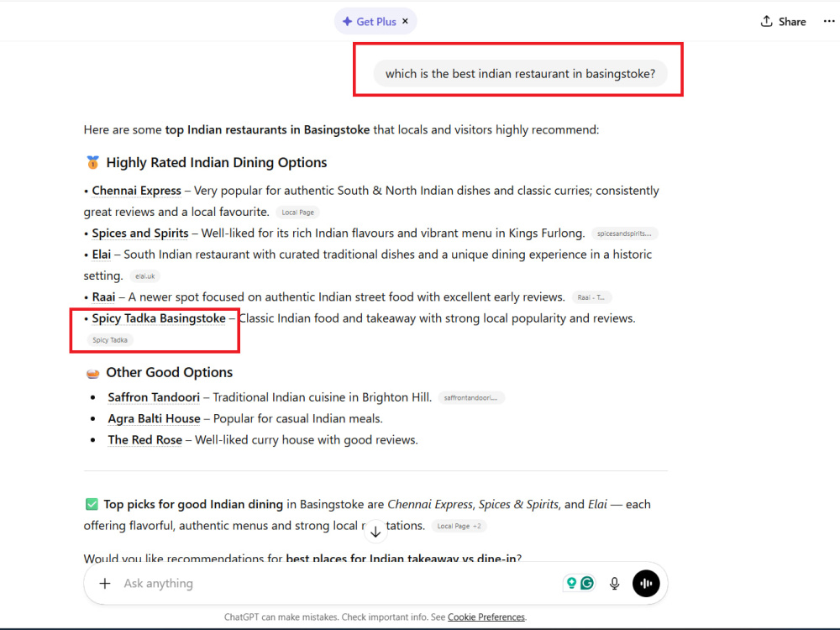
Task: Click the saffrontandoori source chip
Action: tap(471, 397)
